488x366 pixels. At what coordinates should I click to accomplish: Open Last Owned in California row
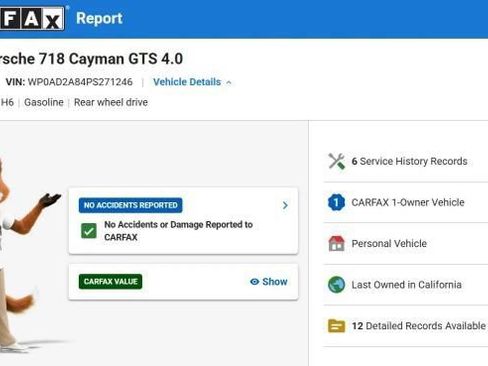pos(406,285)
